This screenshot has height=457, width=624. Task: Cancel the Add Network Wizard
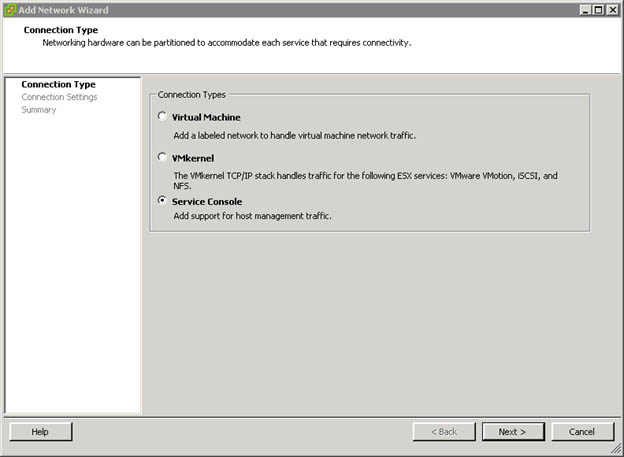[582, 431]
